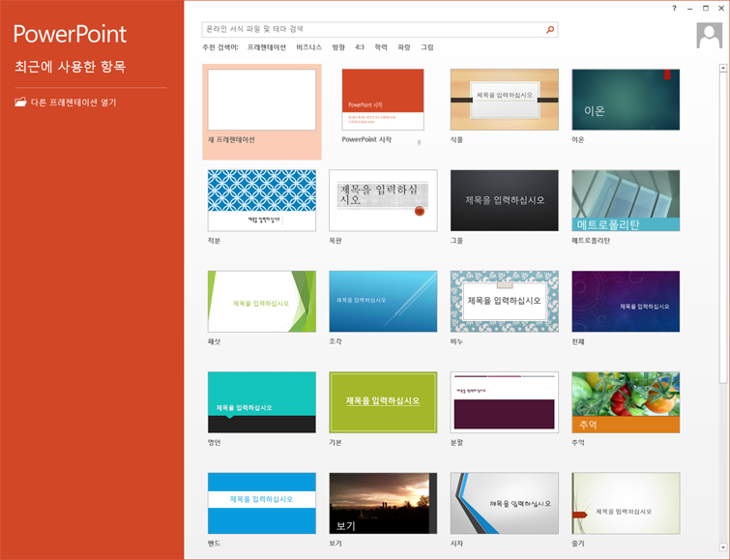Select the 기본 theme thumbnail
The width and height of the screenshot is (730, 560).
tap(383, 402)
